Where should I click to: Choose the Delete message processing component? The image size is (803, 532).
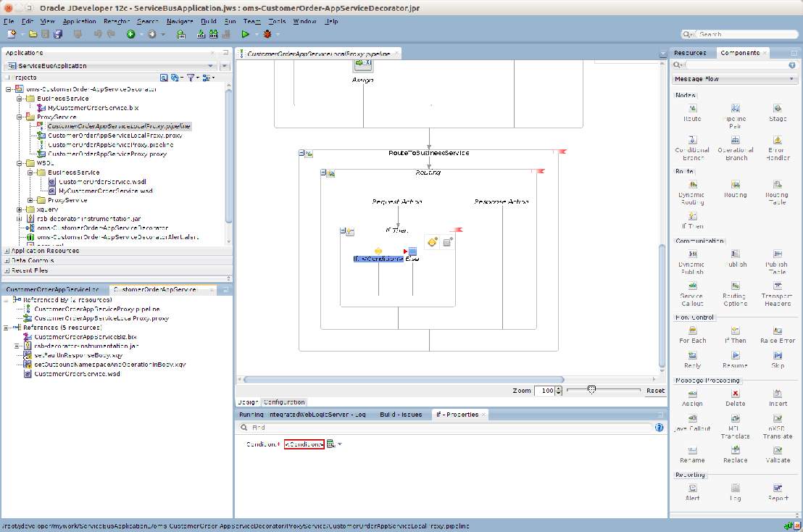click(x=736, y=398)
